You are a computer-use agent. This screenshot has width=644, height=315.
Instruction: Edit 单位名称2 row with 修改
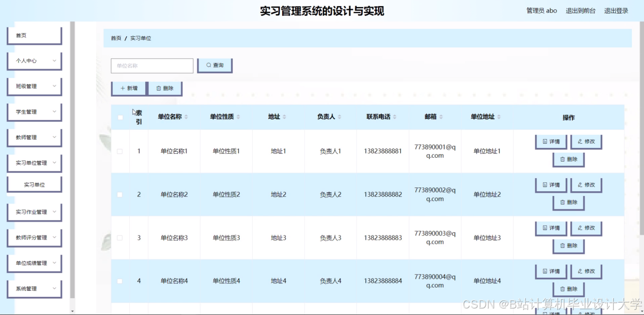(586, 185)
